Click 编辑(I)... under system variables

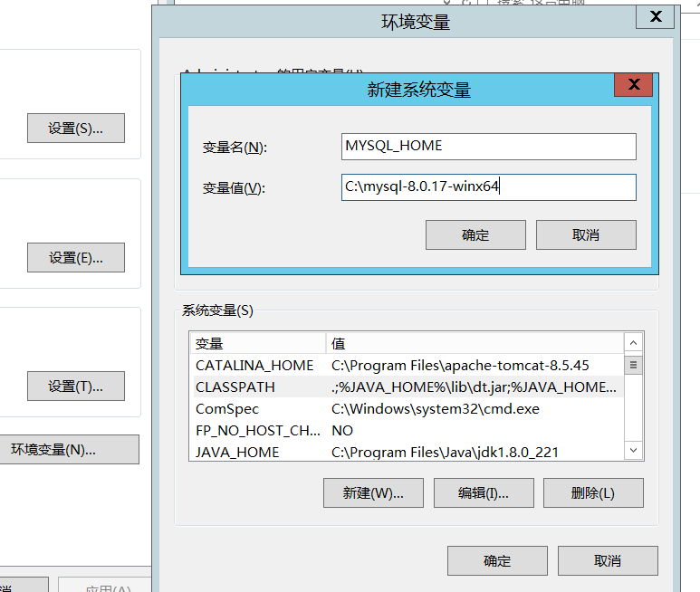[x=484, y=493]
